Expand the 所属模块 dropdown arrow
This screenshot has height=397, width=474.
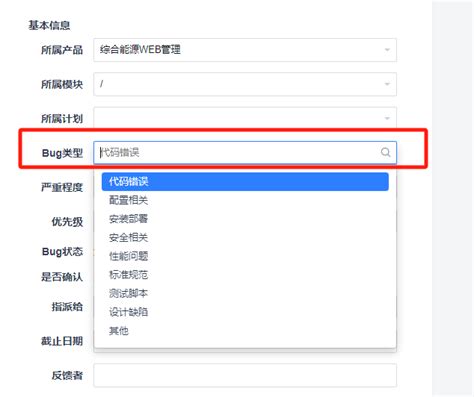[x=387, y=84]
